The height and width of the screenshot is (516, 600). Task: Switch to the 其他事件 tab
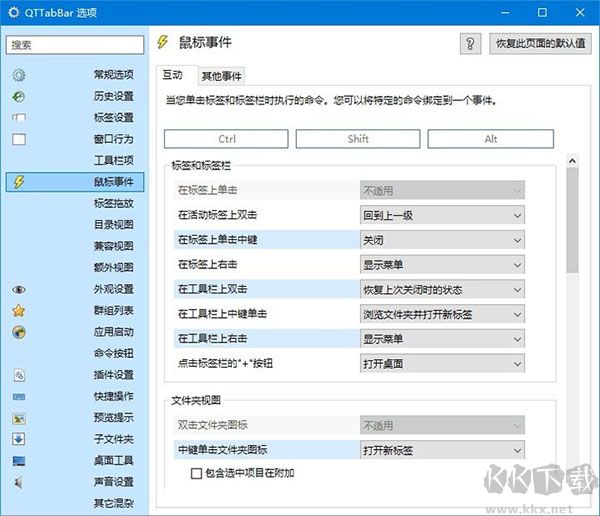point(221,76)
